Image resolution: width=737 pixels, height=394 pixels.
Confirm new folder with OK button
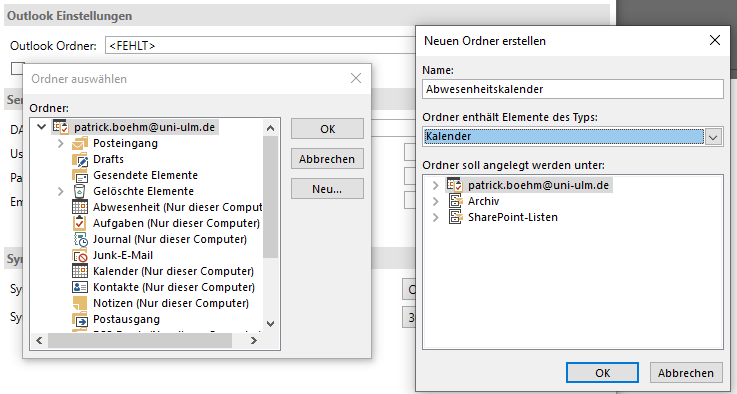[x=602, y=373]
